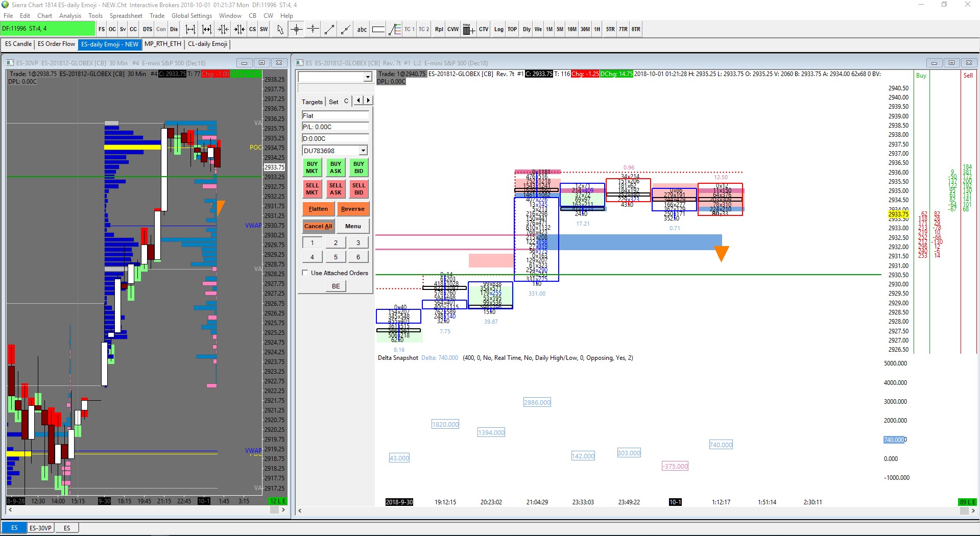
Task: Click the Cancel All orders button
Action: pyautogui.click(x=318, y=226)
